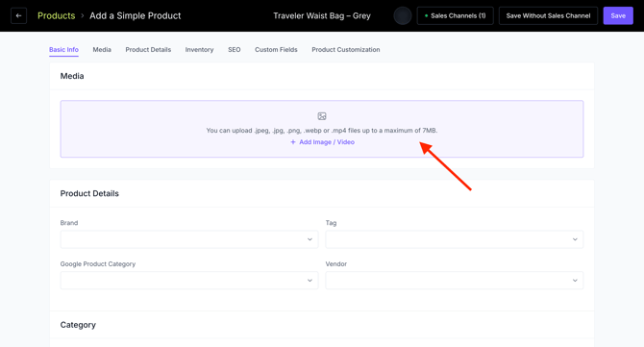Click the image placeholder icon in upload area
Screen dimensions: 644x347
coord(322,116)
